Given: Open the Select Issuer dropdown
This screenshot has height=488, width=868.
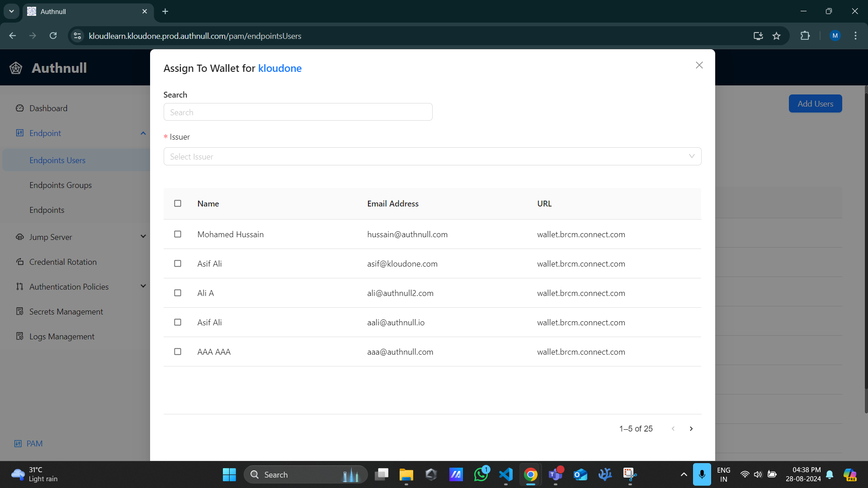Looking at the screenshot, I should pyautogui.click(x=432, y=156).
